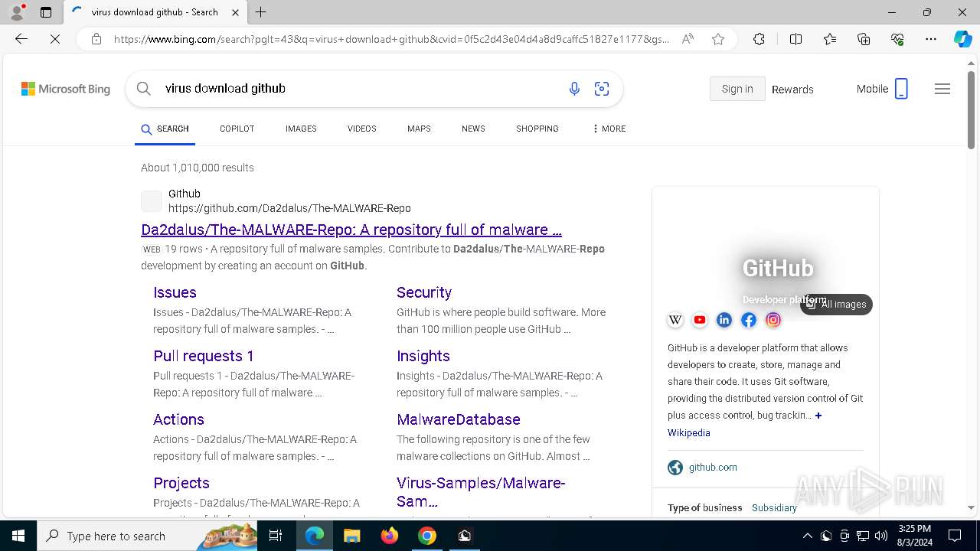Click in the Bing search input field
This screenshot has height=551, width=980.
360,89
